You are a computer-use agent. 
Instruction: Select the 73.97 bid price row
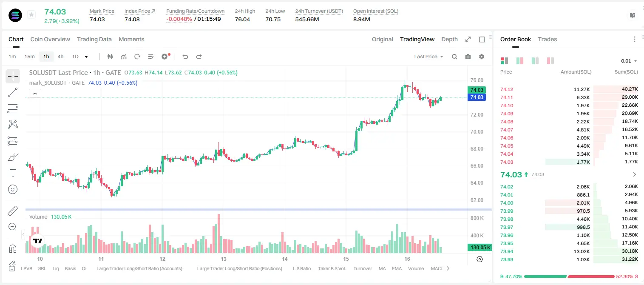569,227
